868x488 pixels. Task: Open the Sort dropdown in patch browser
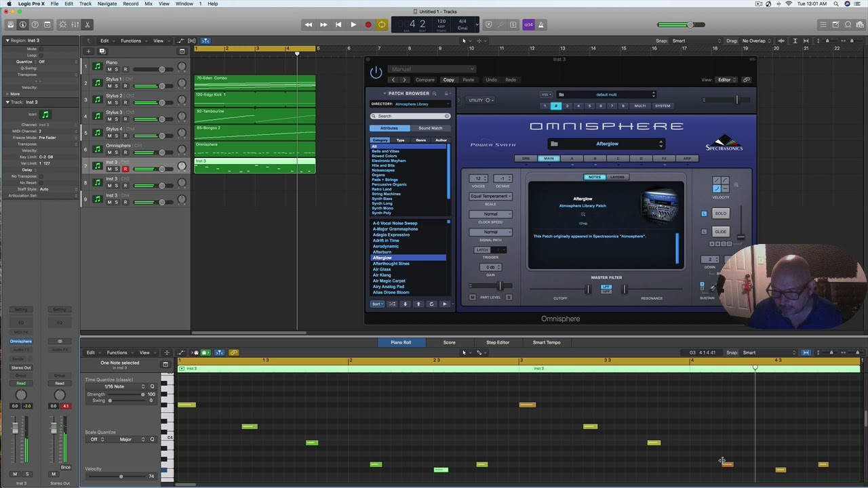click(376, 304)
